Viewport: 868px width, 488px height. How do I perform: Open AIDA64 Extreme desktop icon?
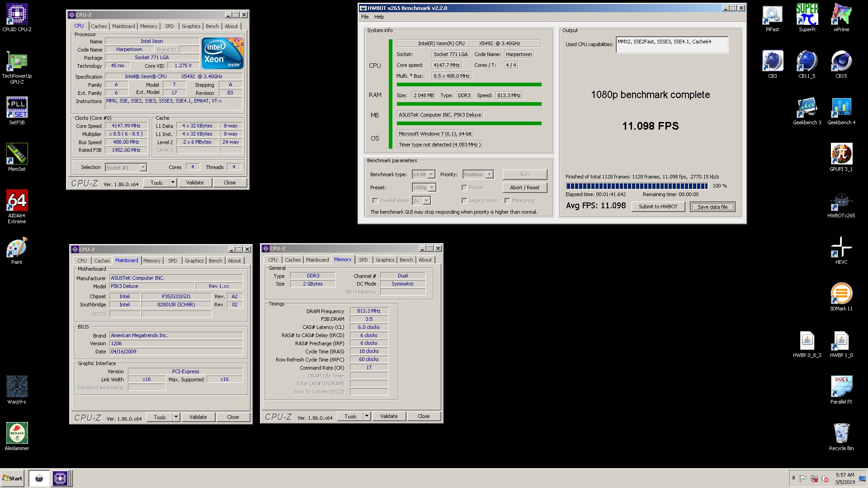click(17, 206)
